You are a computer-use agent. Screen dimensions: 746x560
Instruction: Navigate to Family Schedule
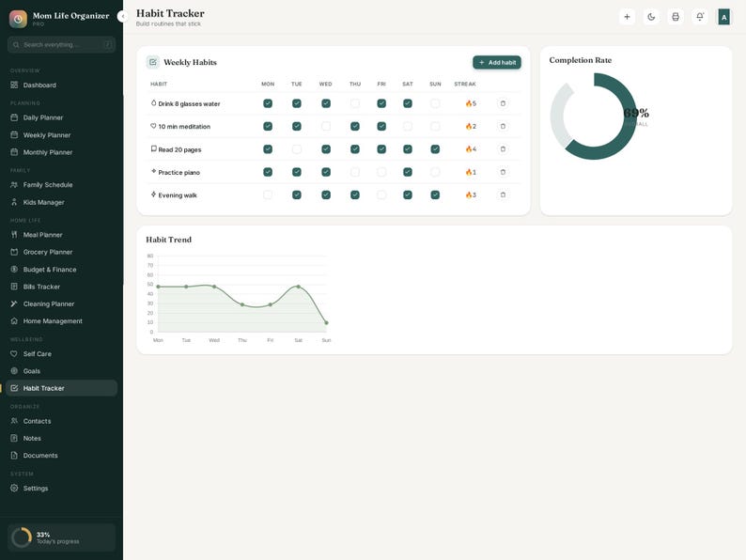click(x=61, y=184)
